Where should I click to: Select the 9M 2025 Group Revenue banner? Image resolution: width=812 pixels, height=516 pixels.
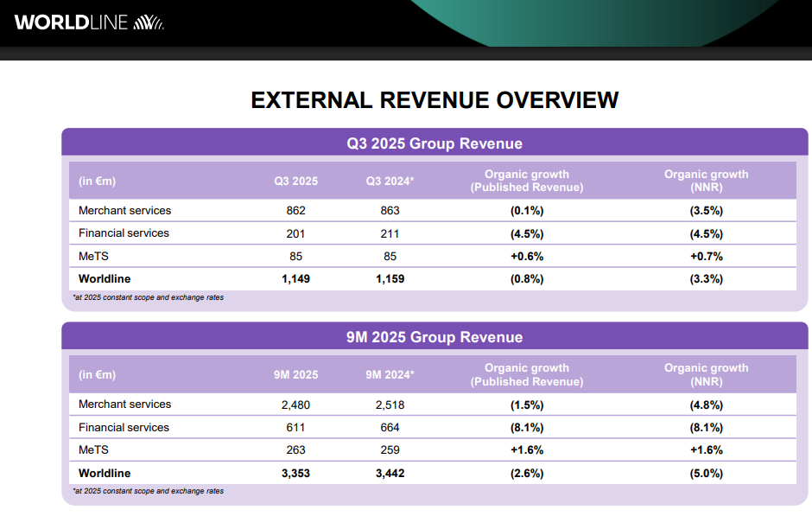pyautogui.click(x=435, y=337)
